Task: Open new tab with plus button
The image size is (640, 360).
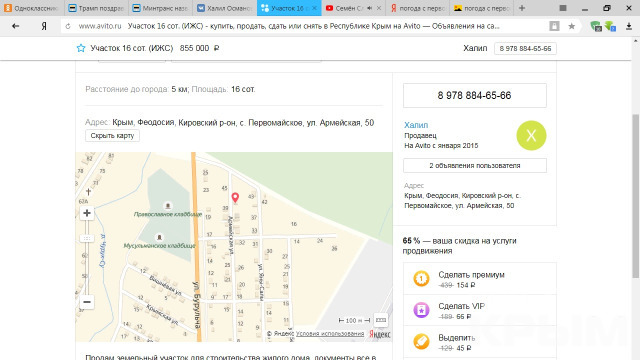Action: 522,8
